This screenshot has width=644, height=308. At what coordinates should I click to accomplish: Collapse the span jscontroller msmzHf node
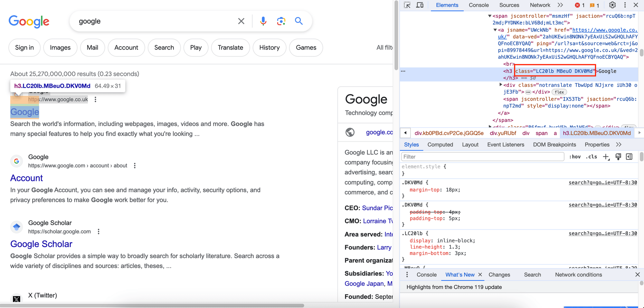pyautogui.click(x=490, y=16)
